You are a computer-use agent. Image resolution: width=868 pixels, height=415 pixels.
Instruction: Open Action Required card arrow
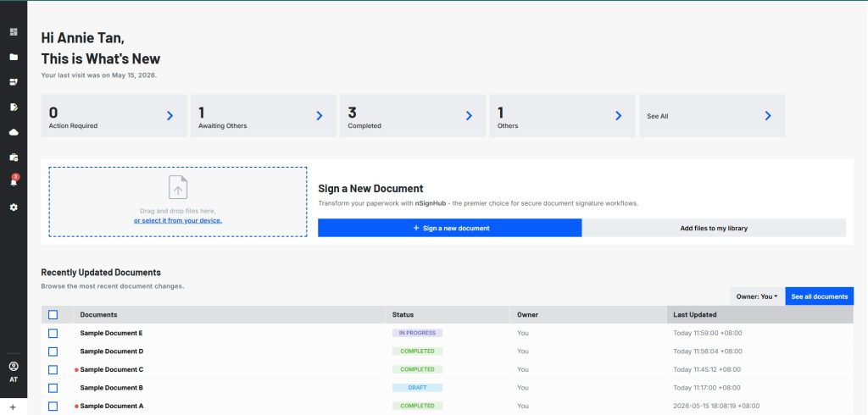pos(170,116)
